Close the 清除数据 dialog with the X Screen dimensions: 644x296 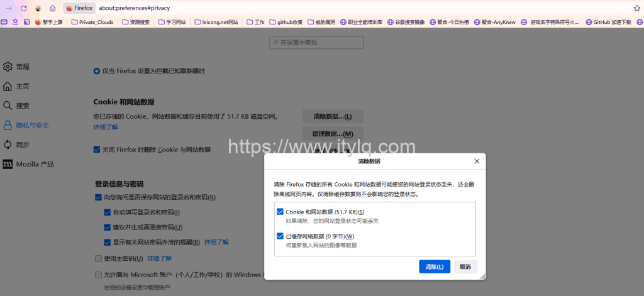coord(476,161)
